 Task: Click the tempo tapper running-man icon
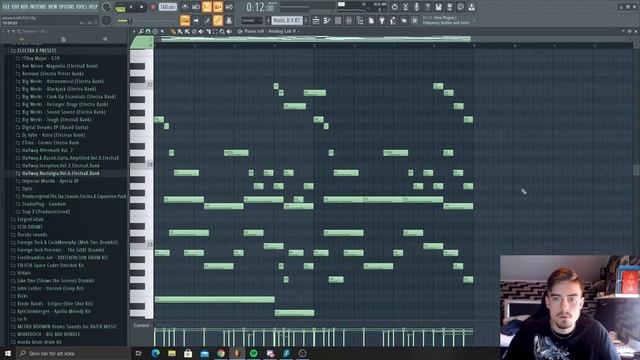393,20
